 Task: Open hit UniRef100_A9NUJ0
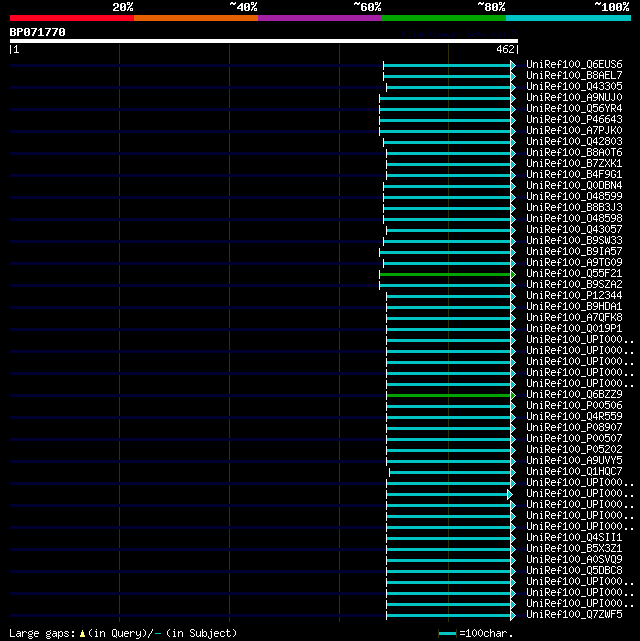(574, 98)
